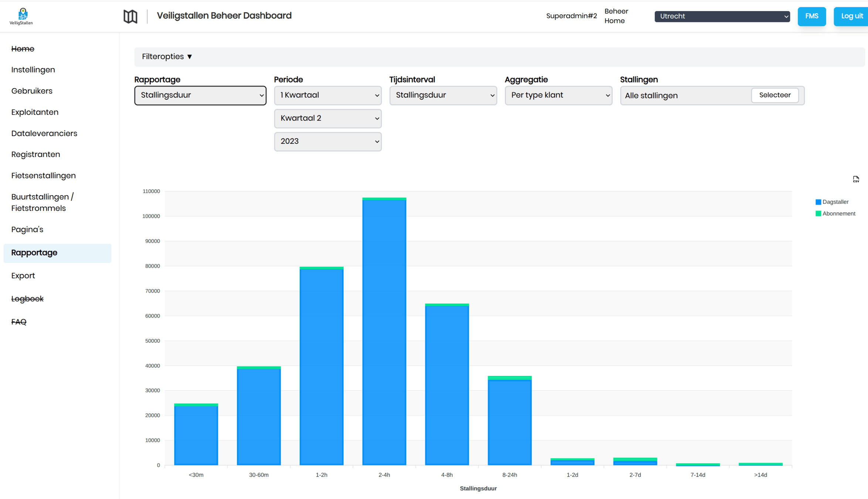Click the Selecteer stallingen button
Viewport: 868px width, 499px height.
(x=775, y=95)
